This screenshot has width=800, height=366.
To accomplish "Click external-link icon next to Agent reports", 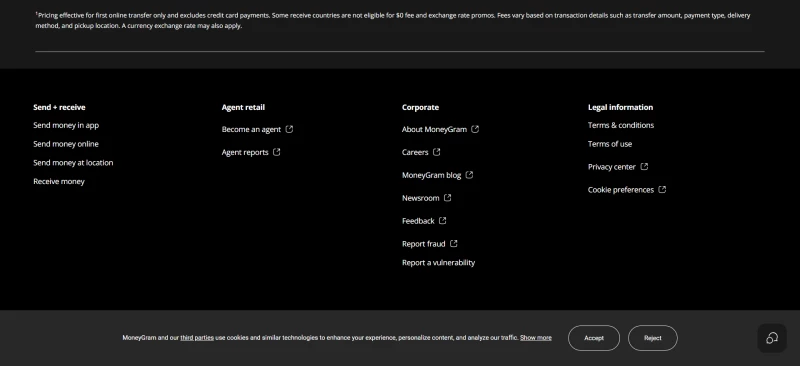I will tap(277, 152).
